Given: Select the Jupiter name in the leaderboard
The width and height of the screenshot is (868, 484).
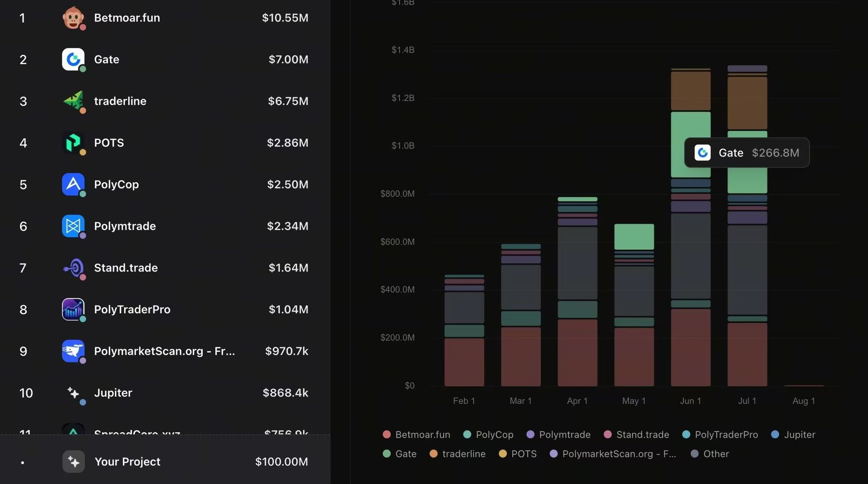Looking at the screenshot, I should 113,393.
